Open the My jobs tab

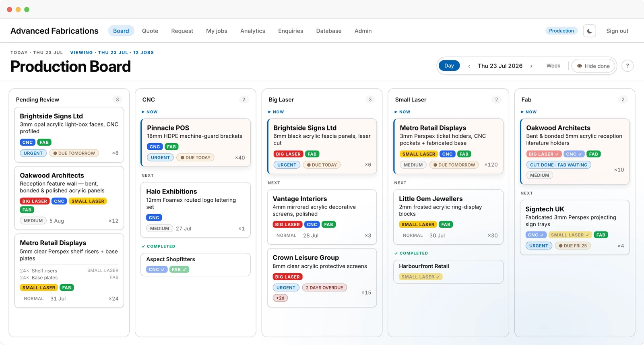click(217, 31)
